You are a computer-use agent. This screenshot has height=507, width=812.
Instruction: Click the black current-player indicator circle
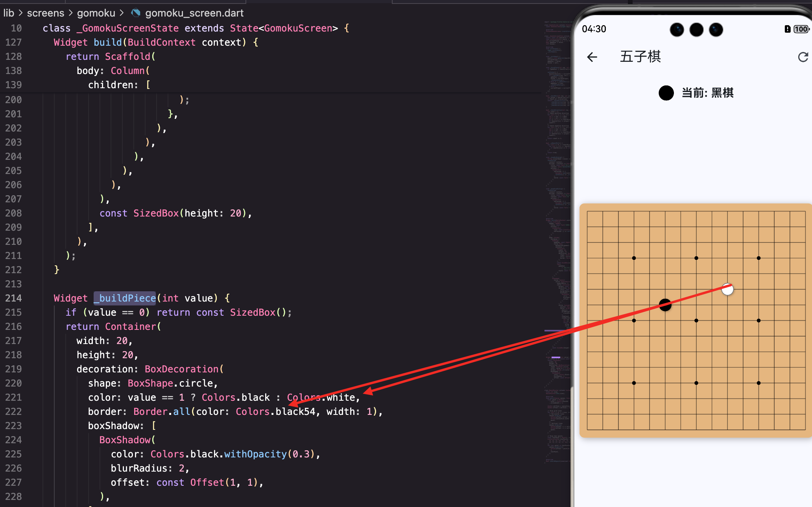coord(666,93)
